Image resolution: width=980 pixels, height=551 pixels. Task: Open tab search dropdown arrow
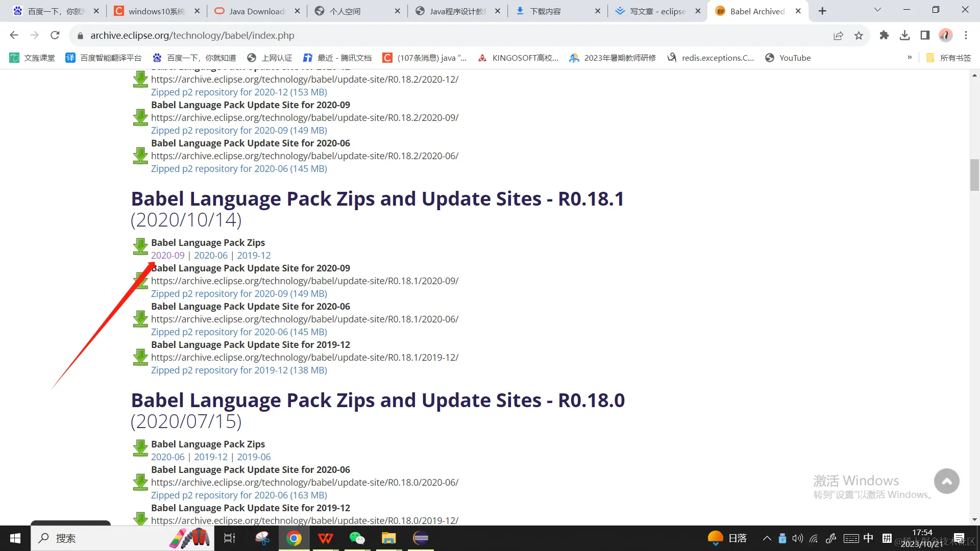tap(877, 11)
